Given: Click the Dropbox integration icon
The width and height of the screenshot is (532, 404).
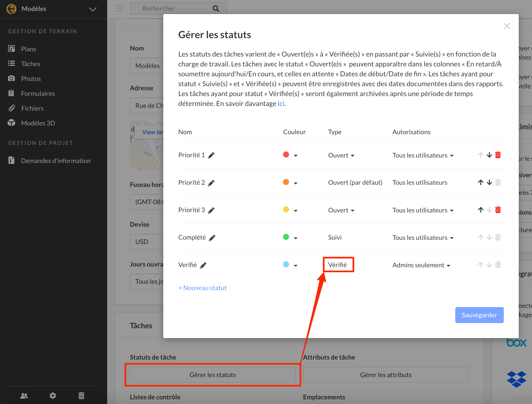Looking at the screenshot, I should point(516,379).
